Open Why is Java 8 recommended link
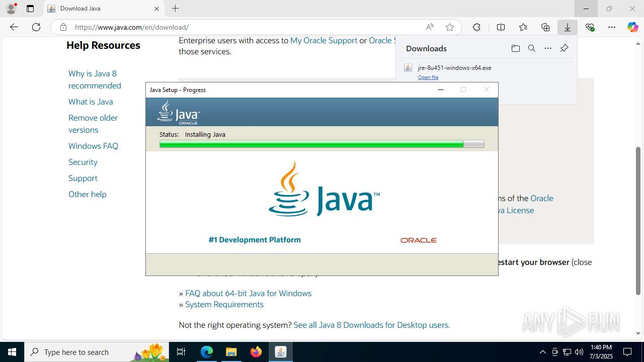The width and height of the screenshot is (644, 362). tap(95, 79)
